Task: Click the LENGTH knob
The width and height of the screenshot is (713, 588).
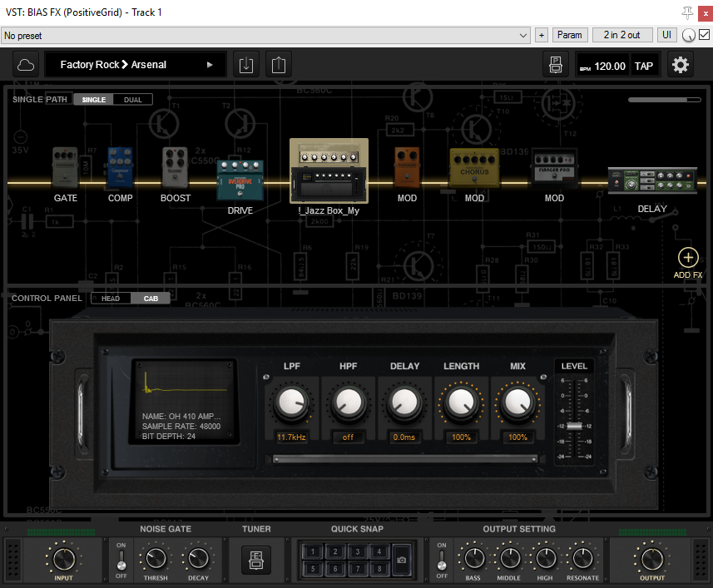Action: [x=461, y=403]
